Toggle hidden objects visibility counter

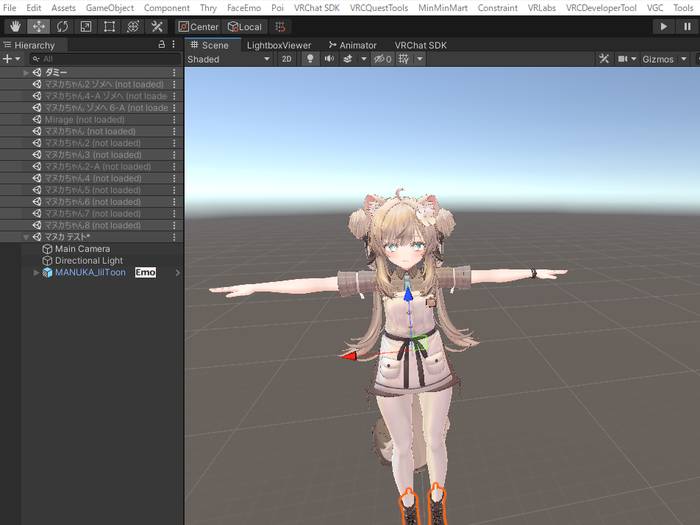tap(383, 59)
